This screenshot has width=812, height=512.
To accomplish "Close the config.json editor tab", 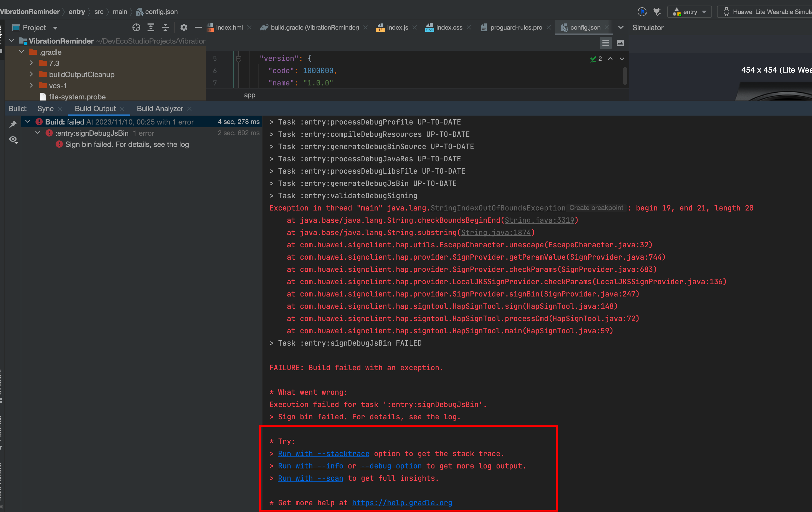I will pos(607,28).
